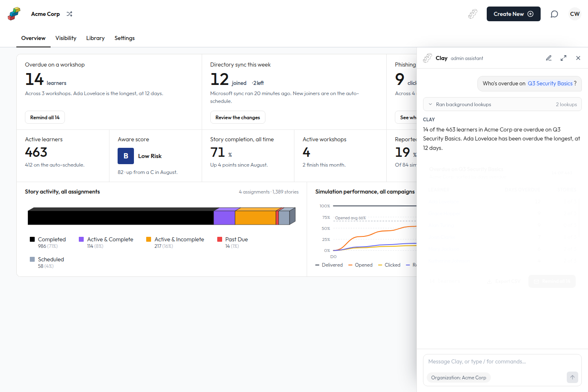Viewport: 588px width, 392px height.
Task: Click the "2 lookups" count text
Action: (566, 105)
